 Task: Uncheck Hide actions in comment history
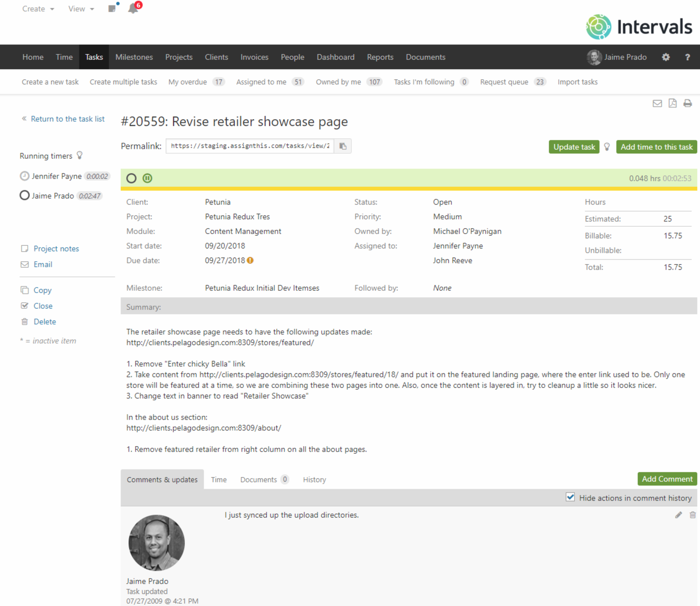click(x=570, y=497)
